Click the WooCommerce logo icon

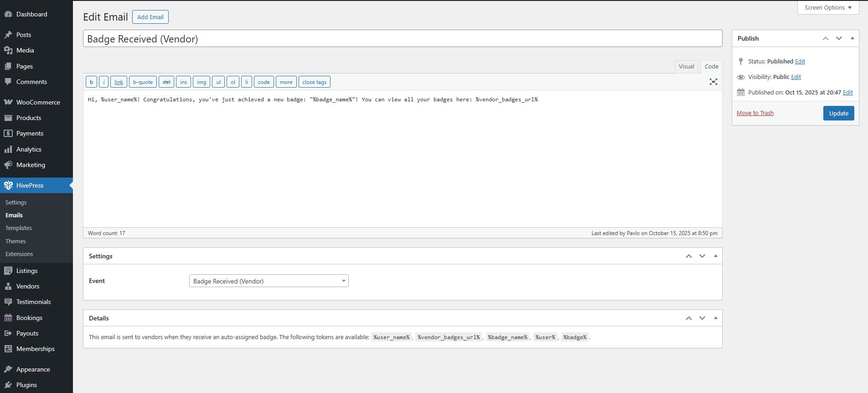tap(8, 102)
